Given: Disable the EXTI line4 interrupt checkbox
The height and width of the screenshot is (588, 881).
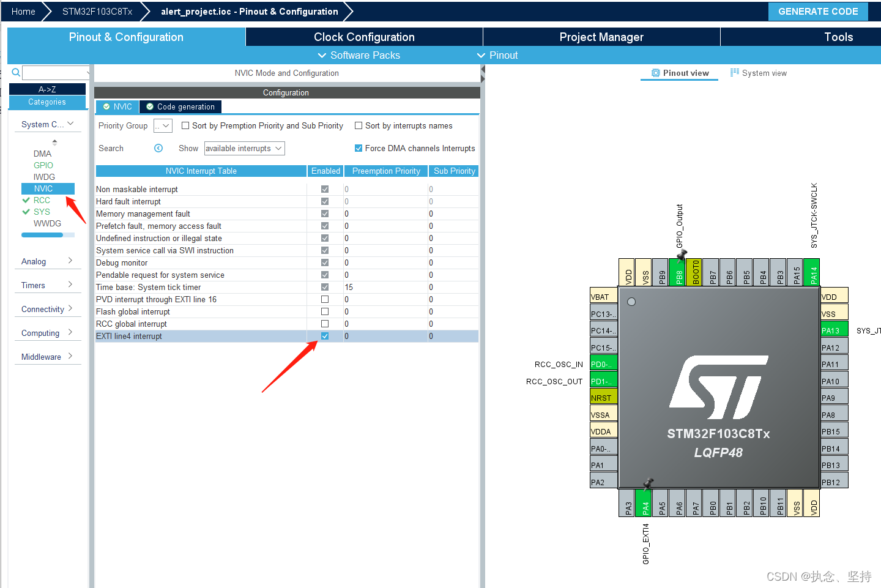Looking at the screenshot, I should click(325, 336).
